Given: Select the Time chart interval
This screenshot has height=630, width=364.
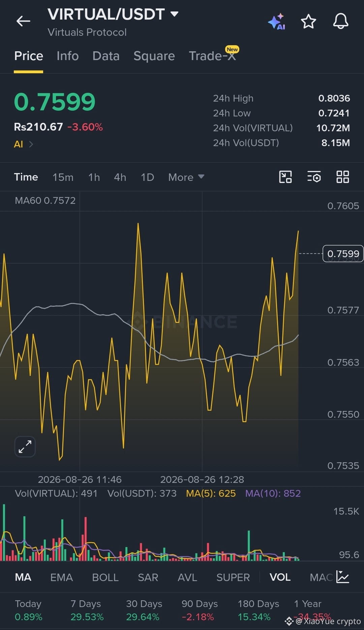Looking at the screenshot, I should tap(26, 177).
